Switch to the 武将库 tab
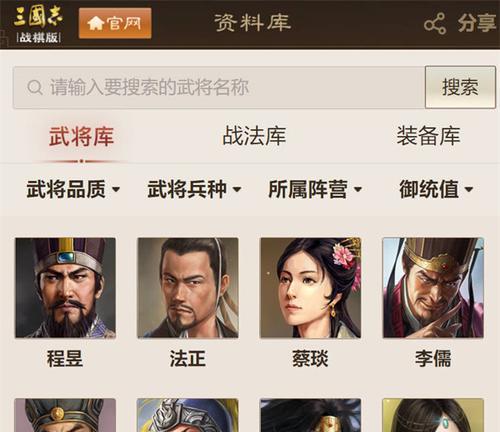 point(81,136)
